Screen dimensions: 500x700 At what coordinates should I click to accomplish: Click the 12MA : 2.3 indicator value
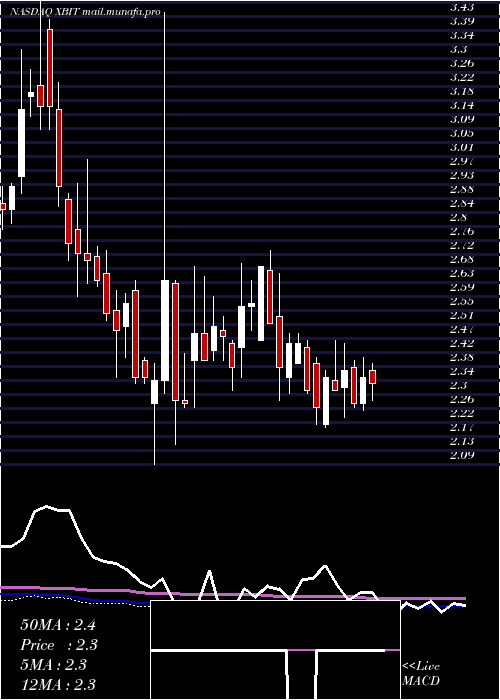click(58, 685)
